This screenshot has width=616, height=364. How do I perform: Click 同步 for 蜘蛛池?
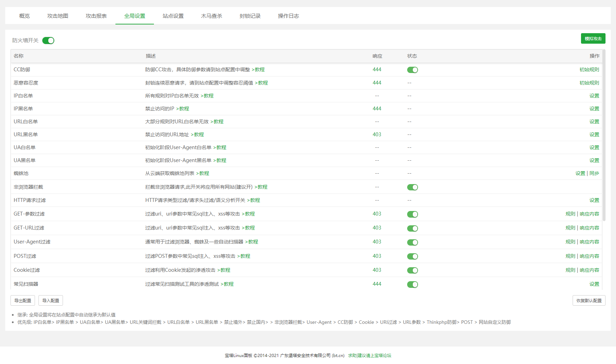tap(595, 173)
